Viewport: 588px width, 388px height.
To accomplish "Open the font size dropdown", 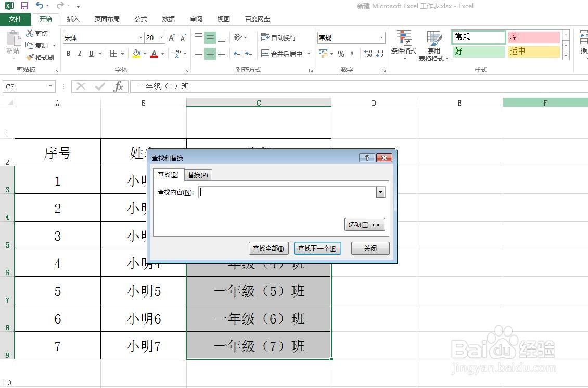I will [x=162, y=37].
